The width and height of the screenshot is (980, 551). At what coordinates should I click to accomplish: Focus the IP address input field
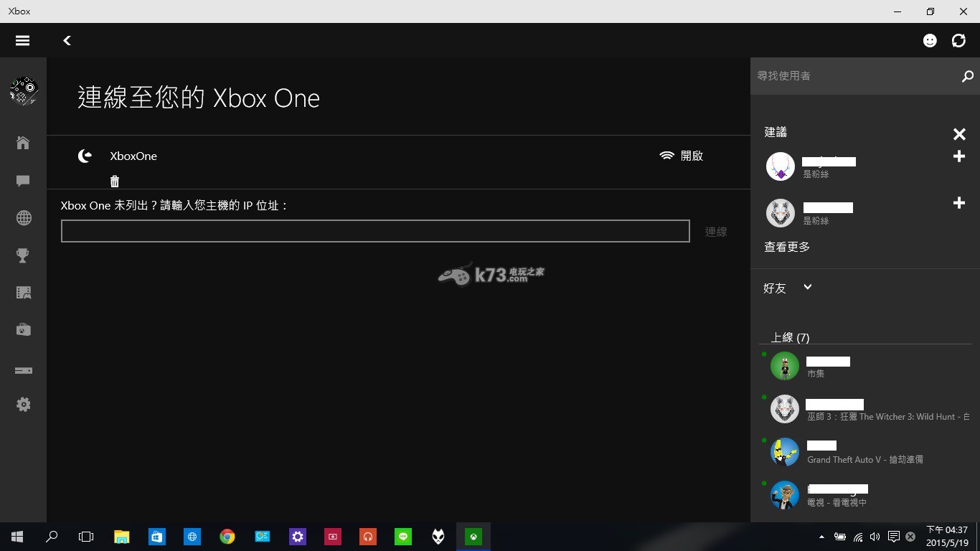[x=375, y=231]
